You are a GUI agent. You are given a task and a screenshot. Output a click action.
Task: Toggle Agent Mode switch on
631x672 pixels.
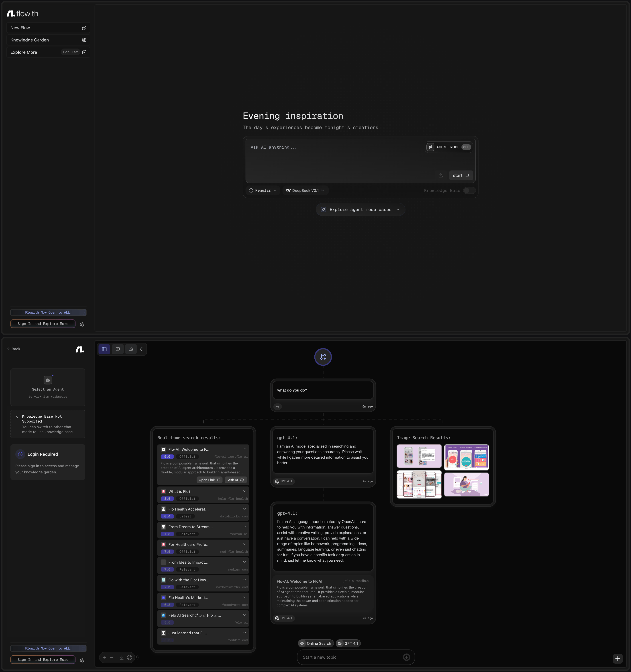[466, 147]
